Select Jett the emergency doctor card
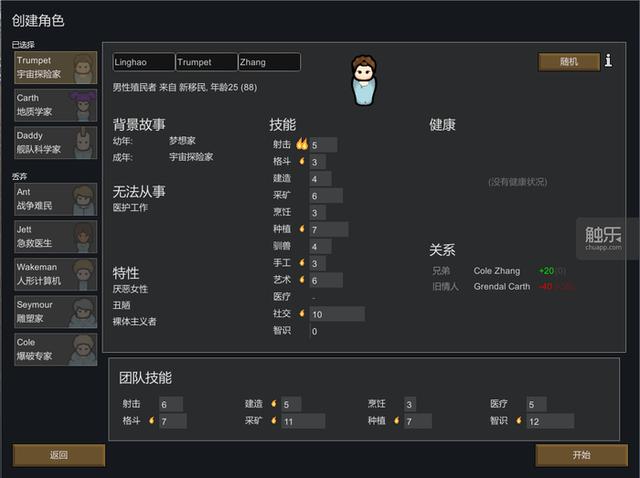This screenshot has height=478, width=640. click(56, 237)
